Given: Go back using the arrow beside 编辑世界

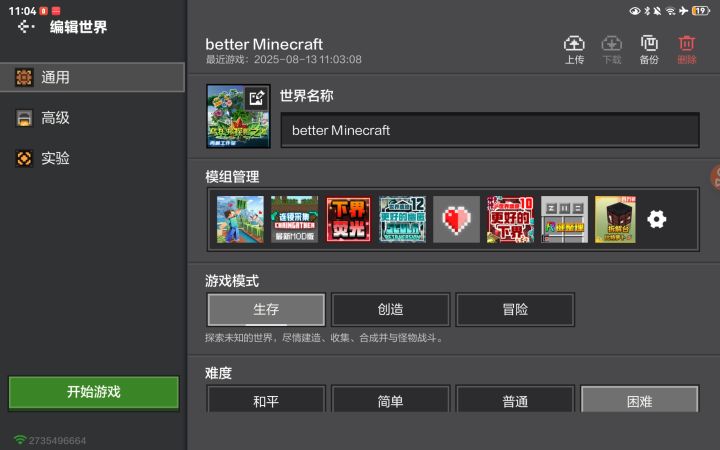Looking at the screenshot, I should tap(25, 27).
